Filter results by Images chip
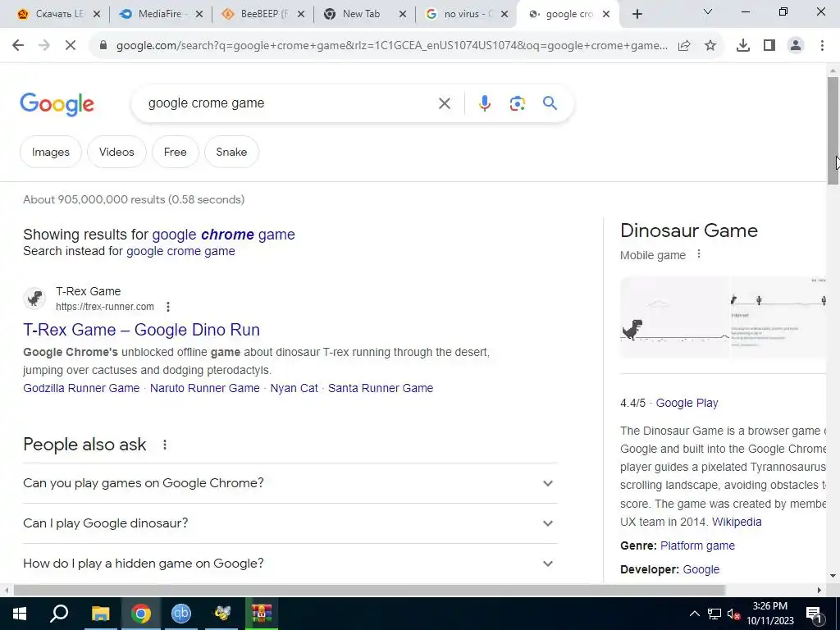Image resolution: width=840 pixels, height=630 pixels. click(x=50, y=152)
